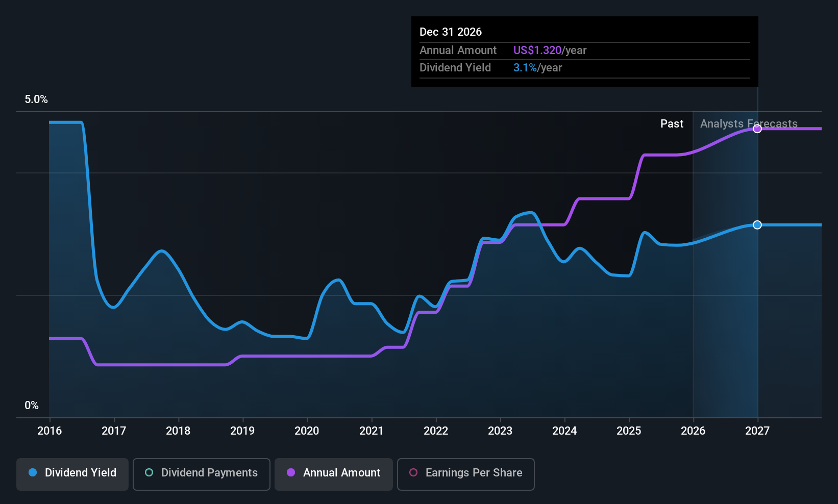Click the purple Annual Amount legend dot
838x504 pixels.
coord(291,472)
